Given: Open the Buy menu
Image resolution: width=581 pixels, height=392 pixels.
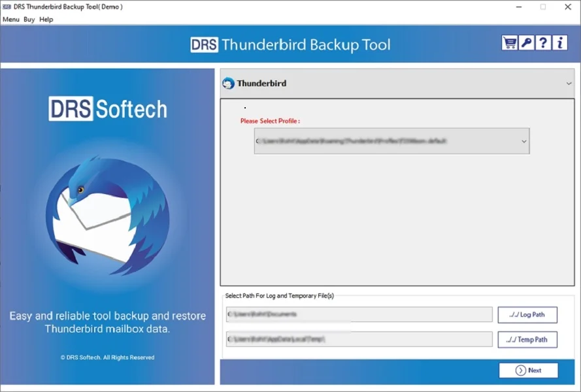Looking at the screenshot, I should (x=28, y=20).
